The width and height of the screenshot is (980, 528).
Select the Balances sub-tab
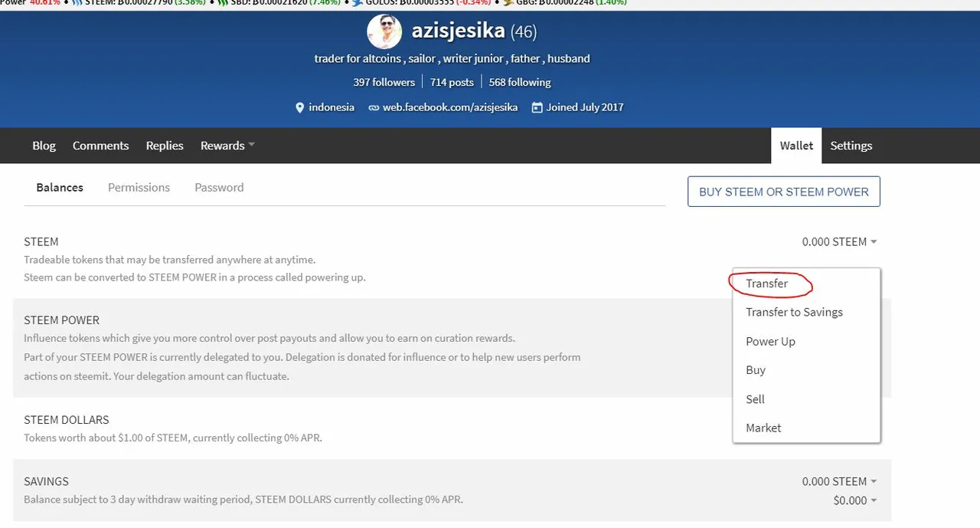60,187
